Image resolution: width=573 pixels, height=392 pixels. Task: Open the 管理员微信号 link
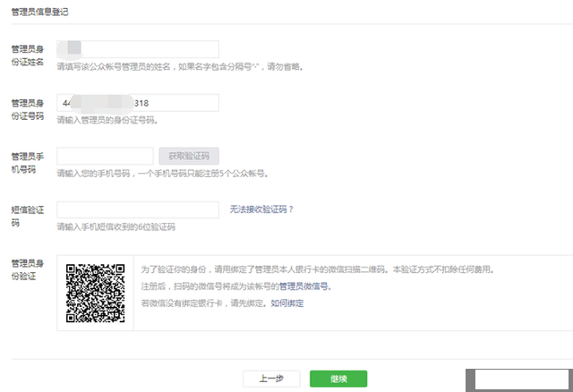[x=304, y=286]
